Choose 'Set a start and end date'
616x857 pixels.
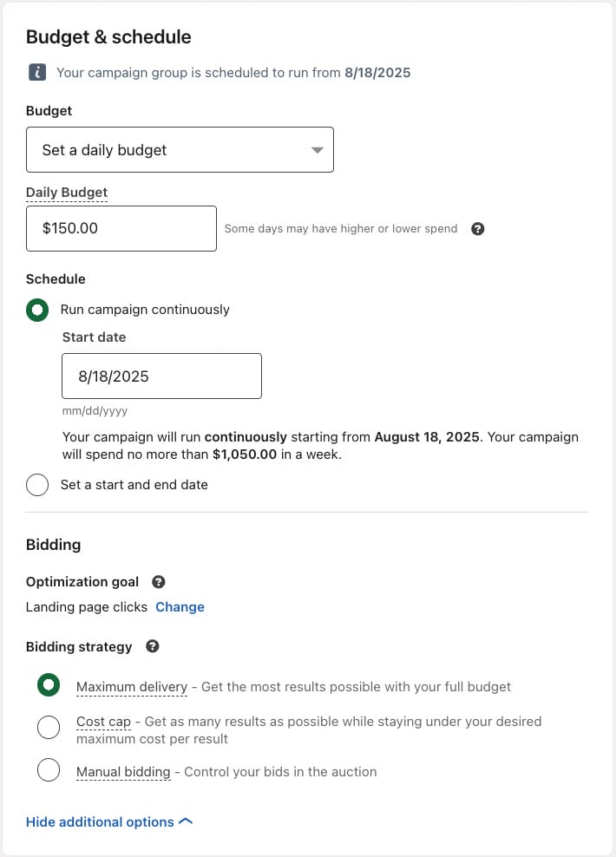37,485
